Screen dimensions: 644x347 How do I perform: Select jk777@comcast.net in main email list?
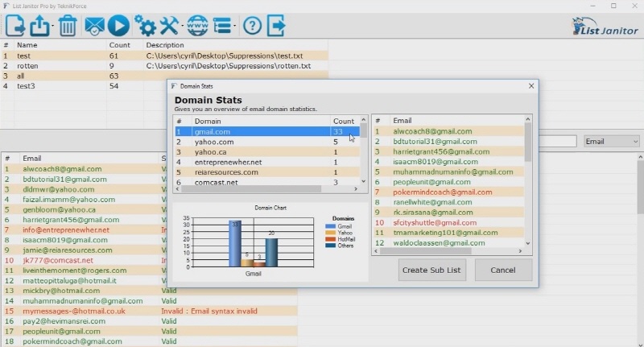click(x=58, y=260)
